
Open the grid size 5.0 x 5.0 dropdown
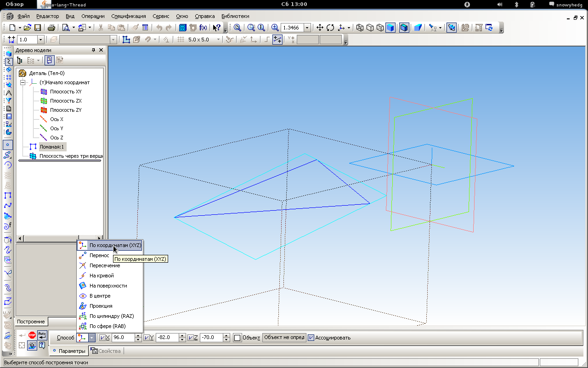coord(218,40)
